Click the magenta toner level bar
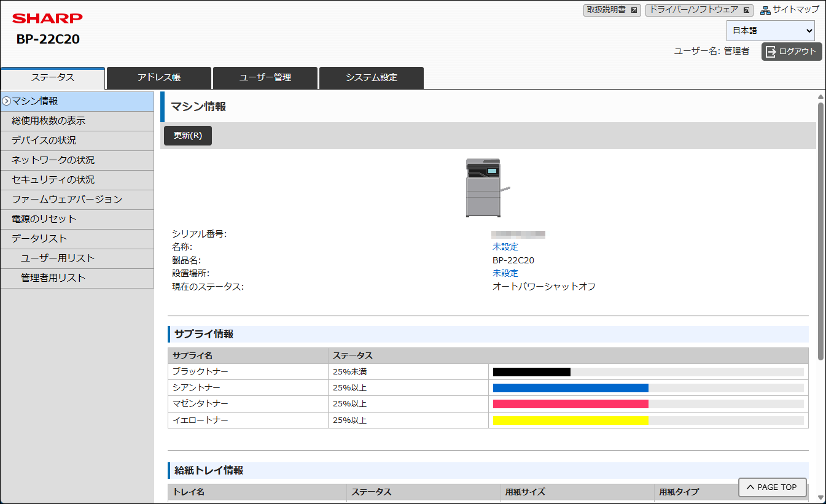This screenshot has height=504, width=826. pos(571,404)
